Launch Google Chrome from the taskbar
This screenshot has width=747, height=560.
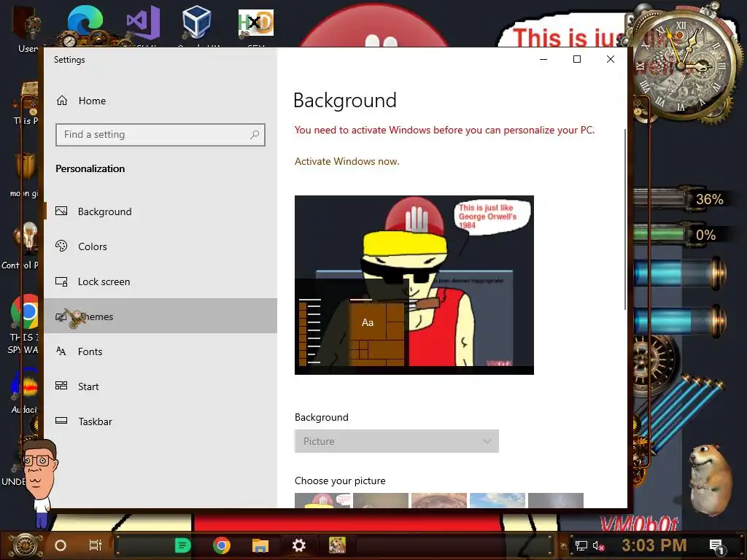click(222, 545)
